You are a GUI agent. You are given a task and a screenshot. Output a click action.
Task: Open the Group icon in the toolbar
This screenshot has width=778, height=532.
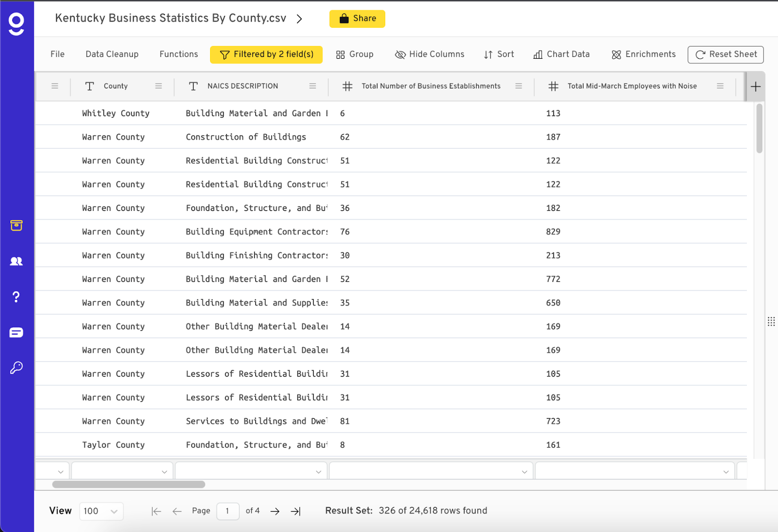pos(354,54)
